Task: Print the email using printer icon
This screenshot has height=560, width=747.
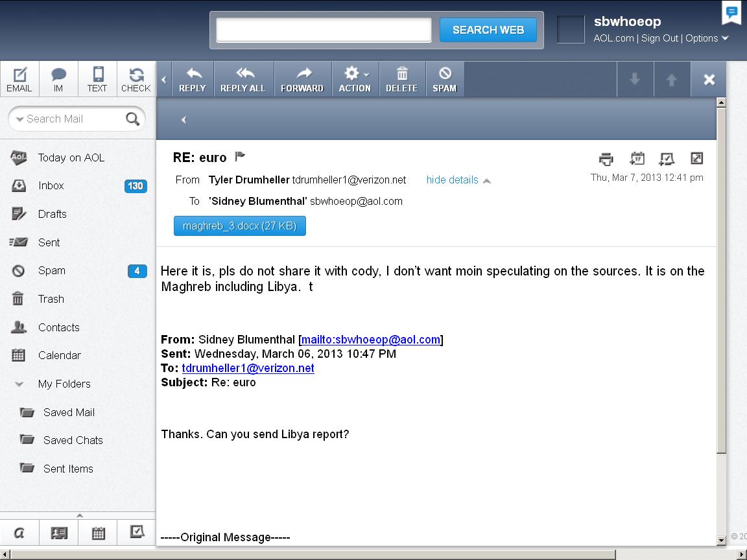Action: pos(606,159)
